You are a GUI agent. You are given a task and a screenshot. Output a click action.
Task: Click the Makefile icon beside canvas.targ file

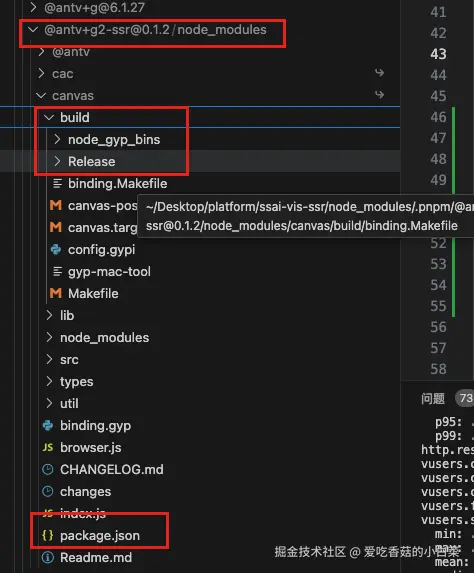[x=56, y=227]
